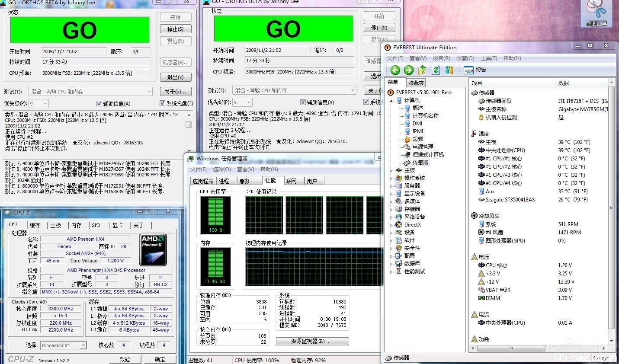Toggle 系统托盘(T) checkbox in left ORTHOS

coord(162,103)
